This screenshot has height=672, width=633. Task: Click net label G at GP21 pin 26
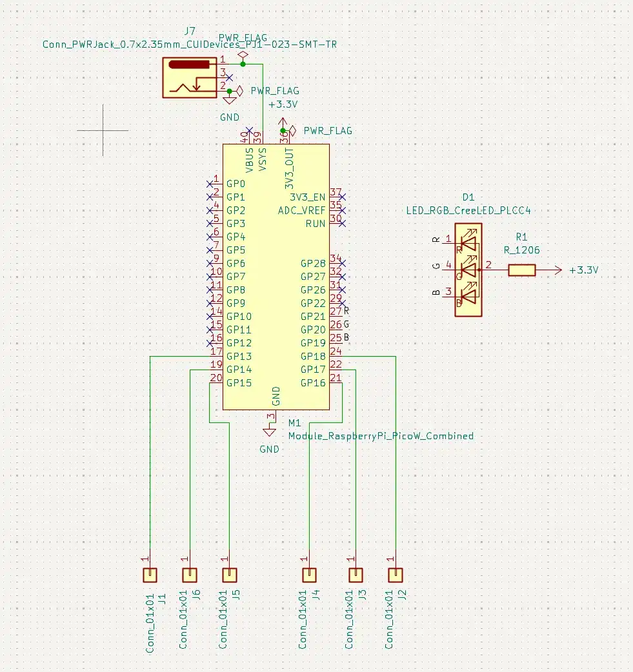347,324
